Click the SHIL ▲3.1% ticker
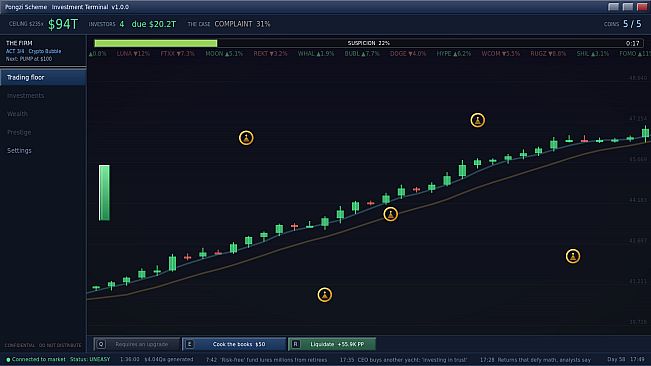651x366 pixels. tap(592, 54)
